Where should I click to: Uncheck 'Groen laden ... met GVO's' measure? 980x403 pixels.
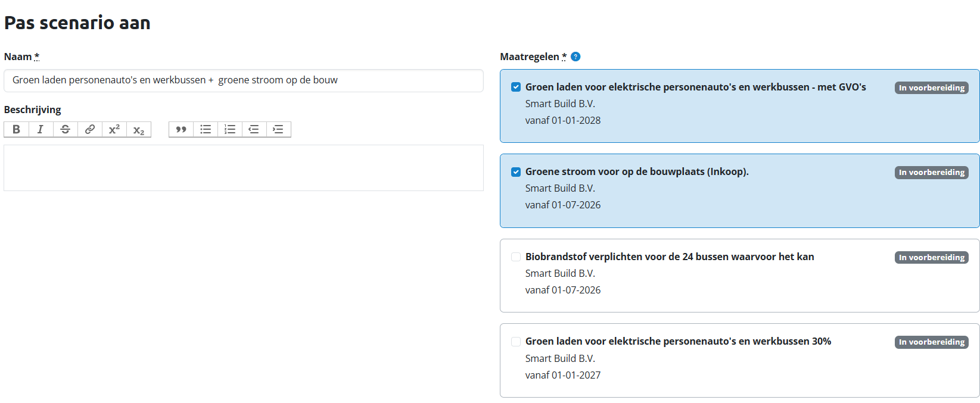[x=516, y=87]
